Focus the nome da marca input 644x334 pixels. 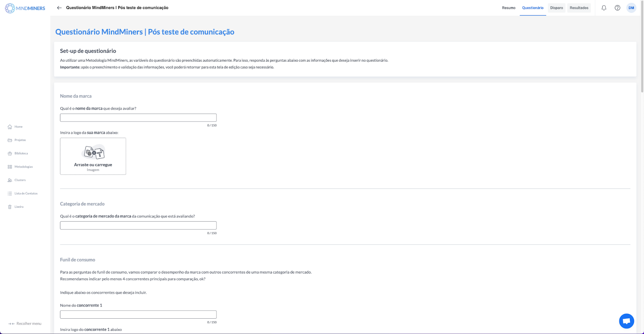[x=138, y=118]
